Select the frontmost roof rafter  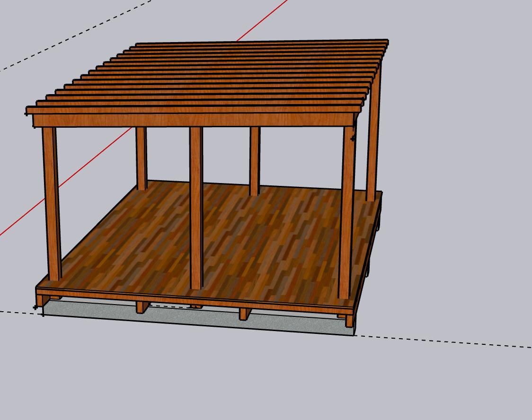[189, 110]
